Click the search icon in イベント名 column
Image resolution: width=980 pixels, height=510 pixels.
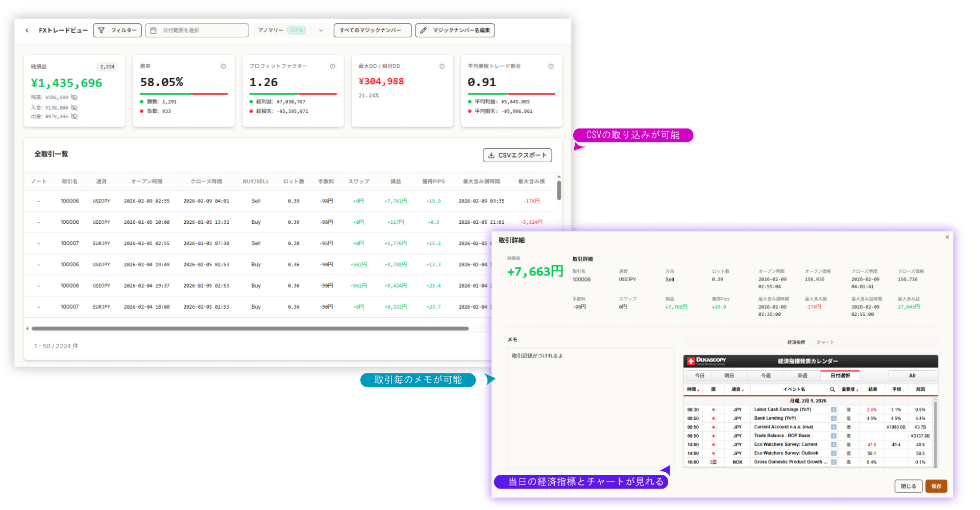832,390
